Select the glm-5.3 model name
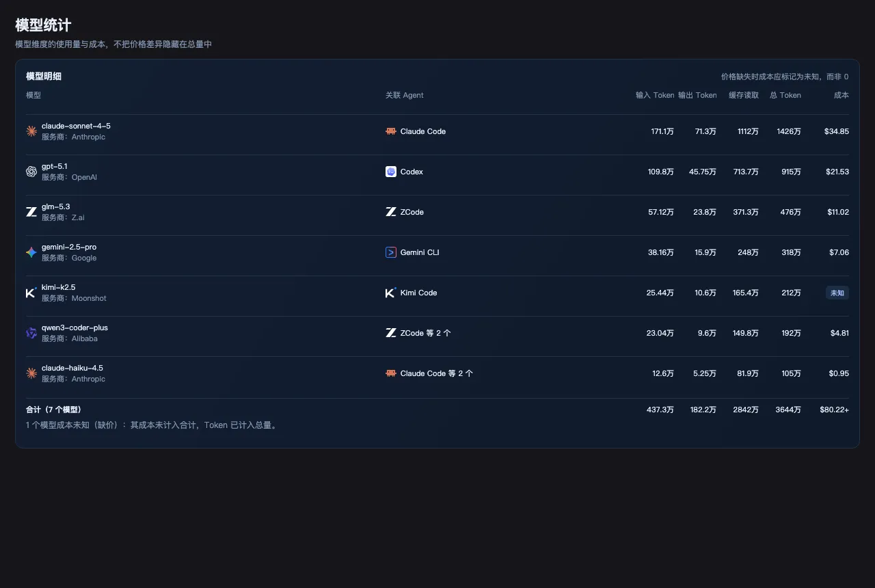The height and width of the screenshot is (588, 875). [56, 206]
